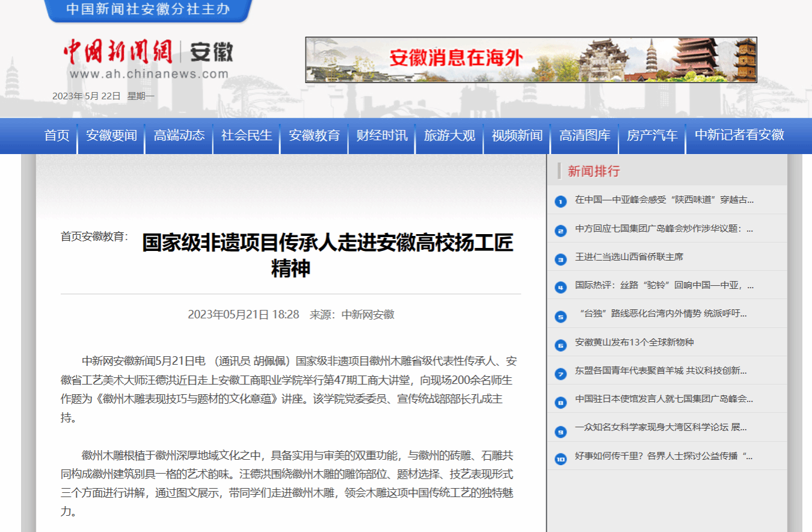This screenshot has height=532, width=812.
Task: Open the 安徽要闻 navigation tab
Action: [x=111, y=135]
